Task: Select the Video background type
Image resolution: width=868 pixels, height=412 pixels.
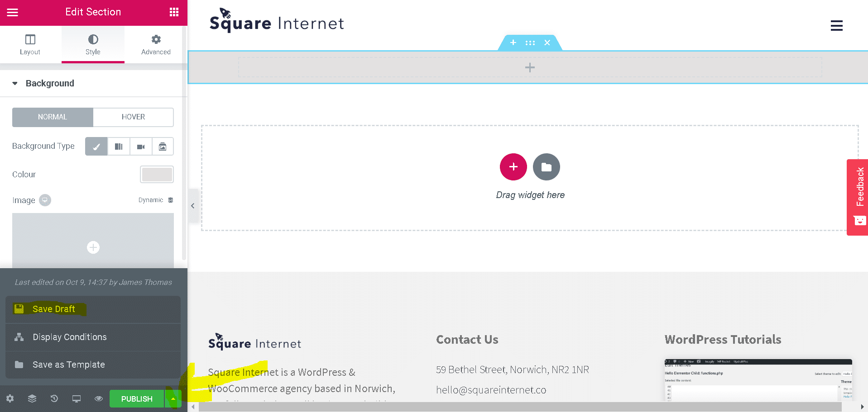Action: click(x=140, y=146)
